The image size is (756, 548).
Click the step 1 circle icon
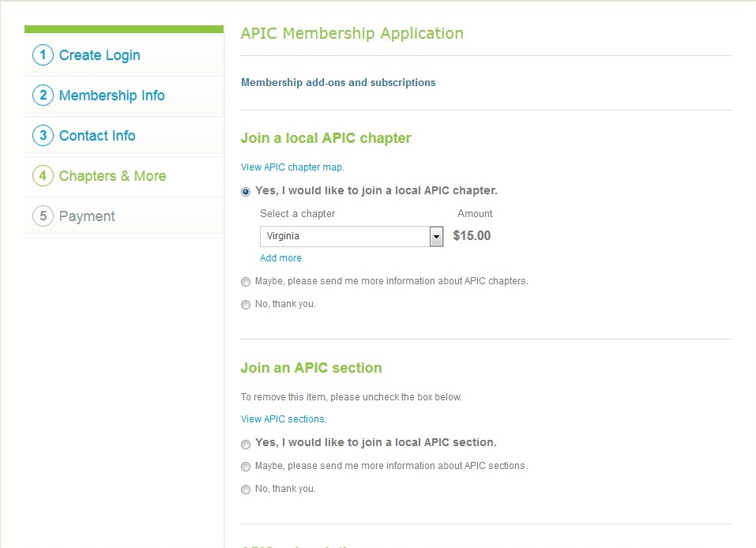43,55
